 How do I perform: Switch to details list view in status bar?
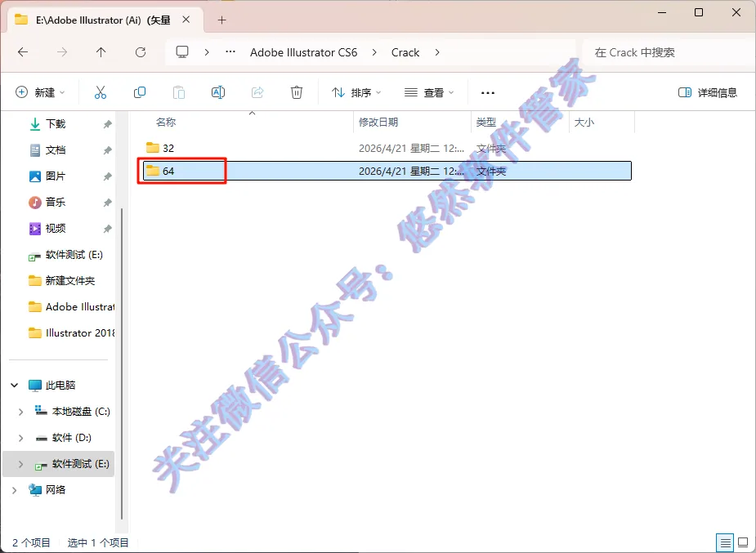[x=725, y=543]
